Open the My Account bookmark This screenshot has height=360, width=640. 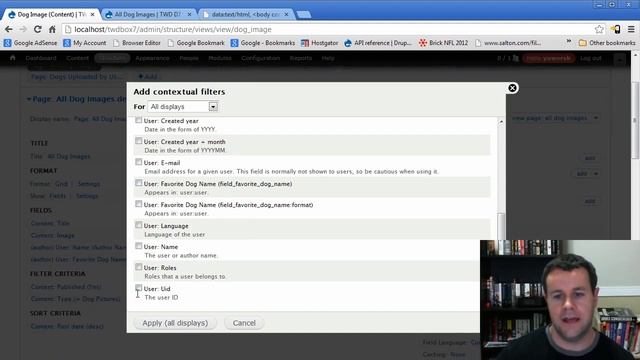click(x=85, y=42)
